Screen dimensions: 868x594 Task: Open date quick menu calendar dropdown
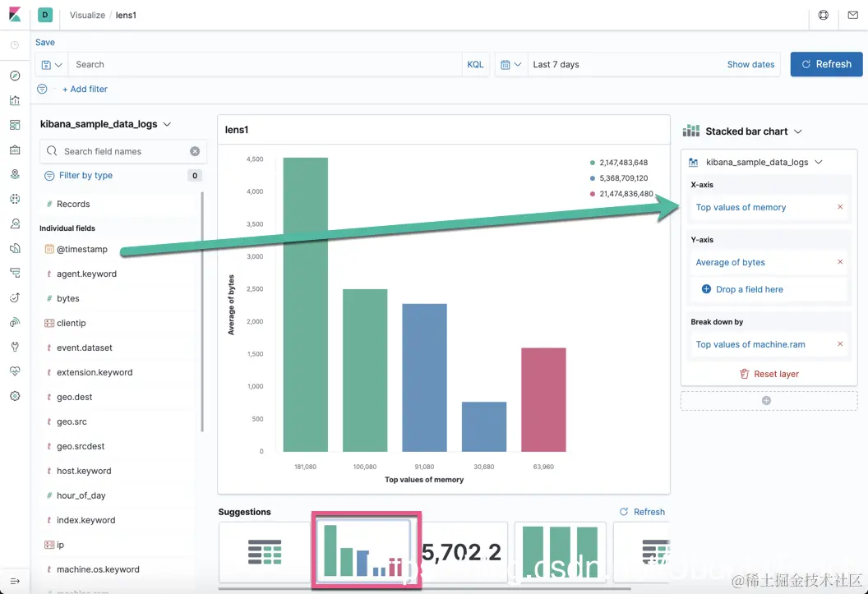[511, 65]
